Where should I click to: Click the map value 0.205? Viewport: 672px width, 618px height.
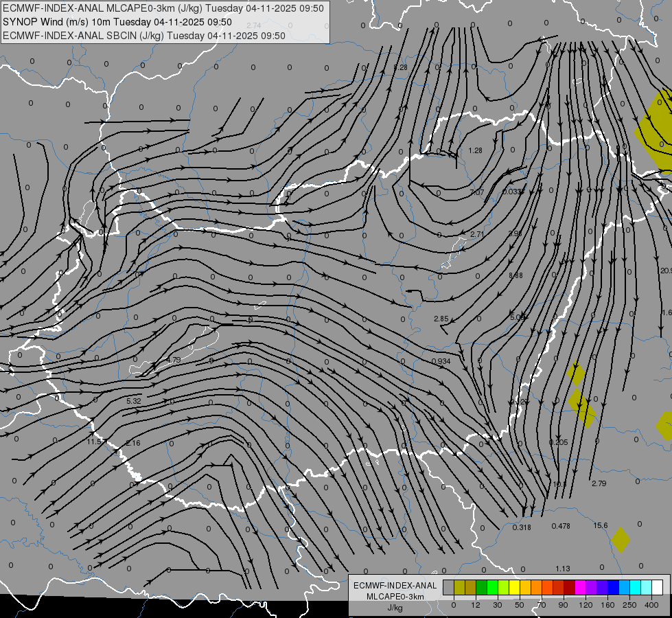click(x=559, y=442)
